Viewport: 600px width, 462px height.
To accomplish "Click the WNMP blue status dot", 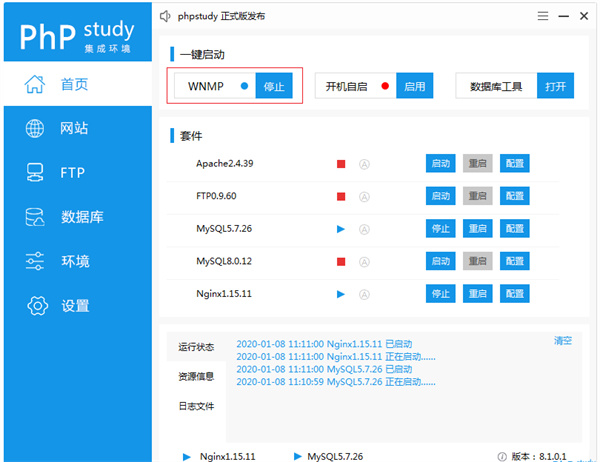I will (x=244, y=86).
